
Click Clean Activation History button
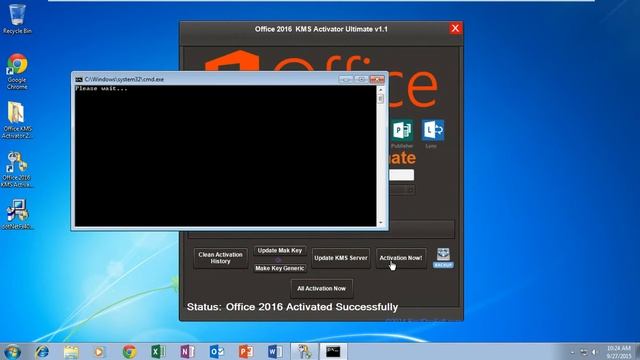point(220,258)
